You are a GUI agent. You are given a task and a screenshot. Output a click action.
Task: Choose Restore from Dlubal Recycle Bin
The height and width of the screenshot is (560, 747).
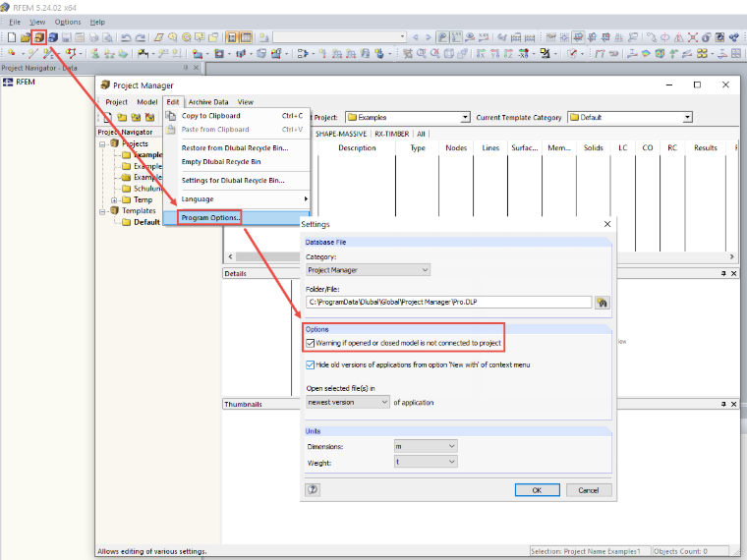click(236, 148)
